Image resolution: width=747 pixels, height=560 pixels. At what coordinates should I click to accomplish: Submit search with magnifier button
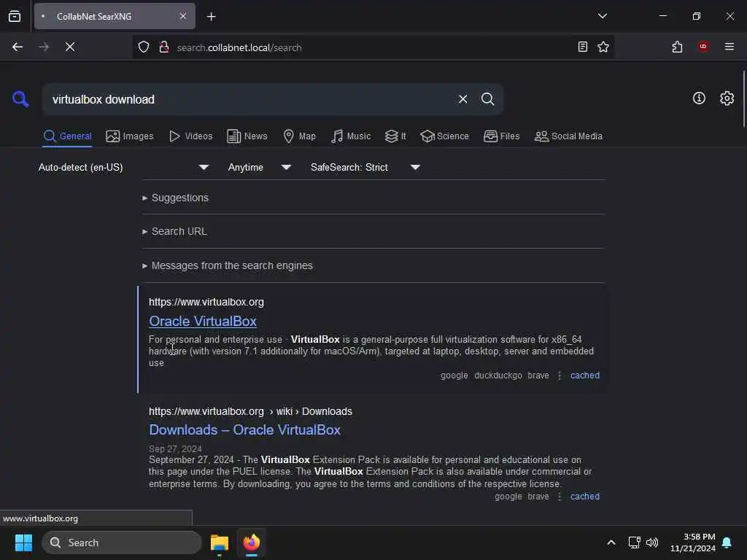point(487,99)
